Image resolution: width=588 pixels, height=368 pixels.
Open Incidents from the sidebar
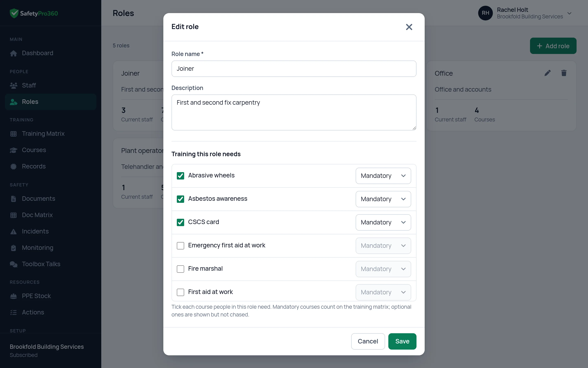pyautogui.click(x=51, y=231)
